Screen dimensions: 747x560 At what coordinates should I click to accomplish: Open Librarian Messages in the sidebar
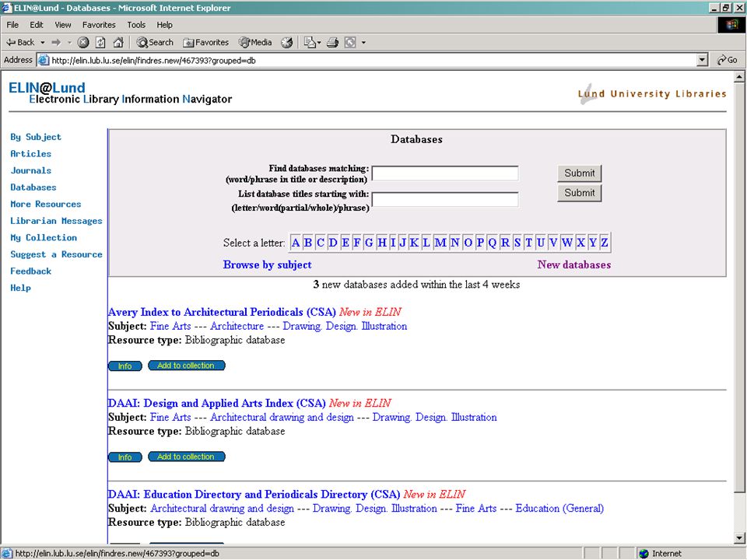coord(56,221)
